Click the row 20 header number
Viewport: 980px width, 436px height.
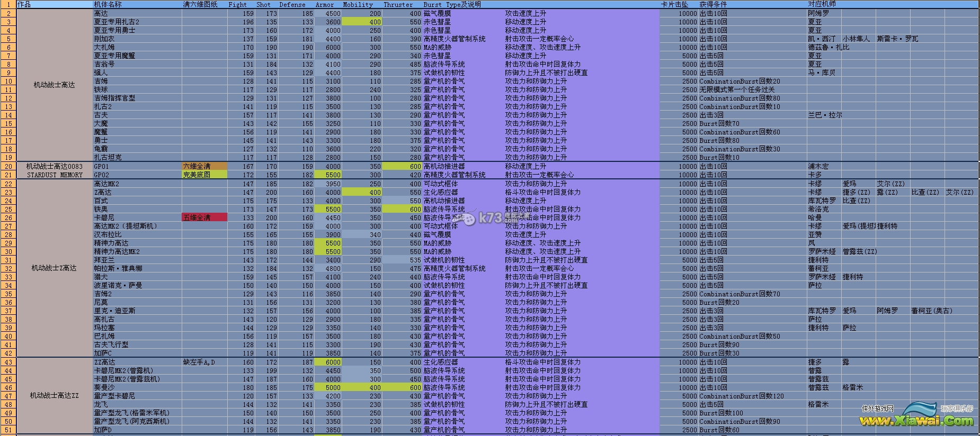pyautogui.click(x=8, y=166)
